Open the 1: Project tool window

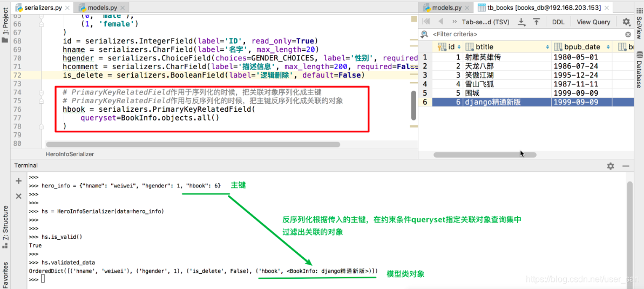[5, 25]
